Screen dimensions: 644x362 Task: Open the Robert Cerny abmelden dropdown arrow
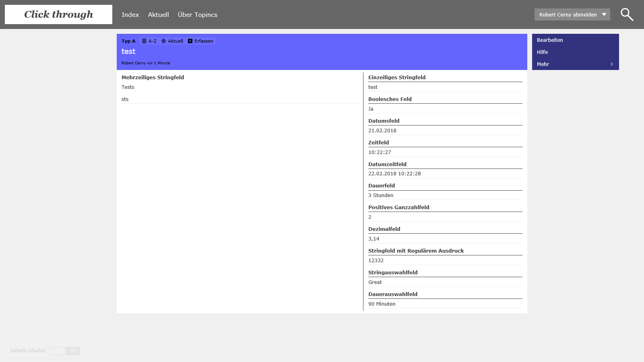click(x=604, y=14)
